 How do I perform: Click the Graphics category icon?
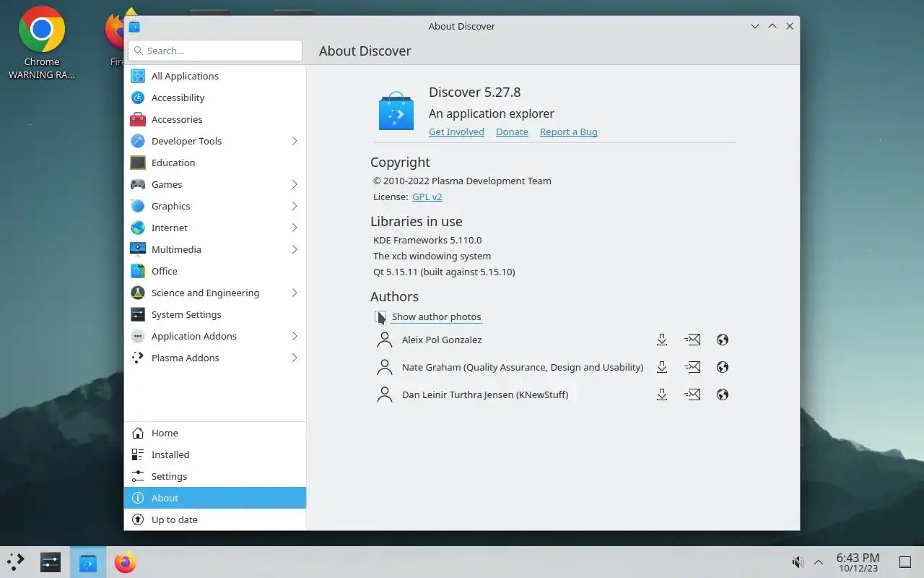138,206
